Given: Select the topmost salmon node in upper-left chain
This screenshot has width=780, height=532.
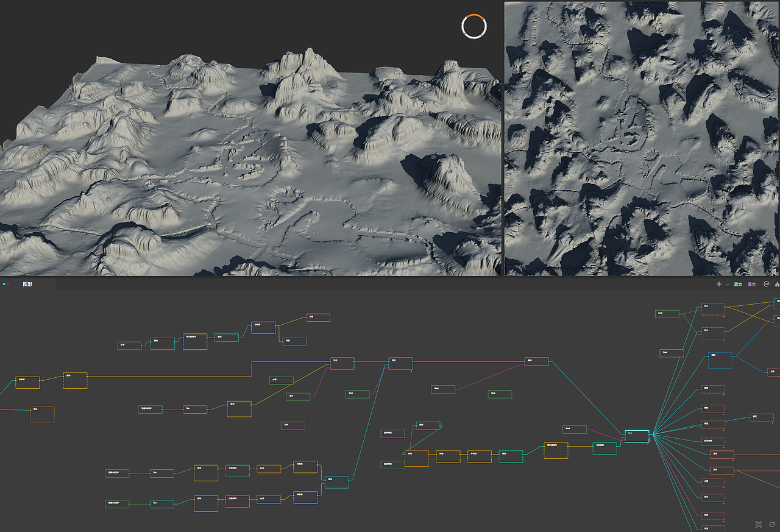Looking at the screenshot, I should [x=318, y=317].
